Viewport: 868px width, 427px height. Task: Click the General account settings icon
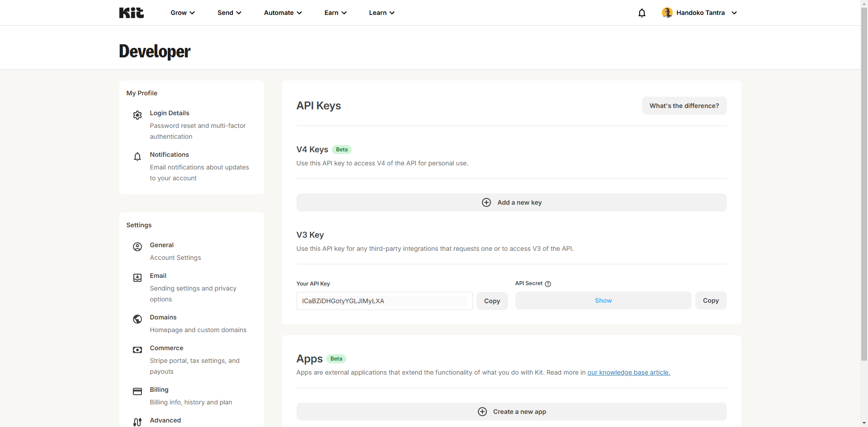pos(137,247)
